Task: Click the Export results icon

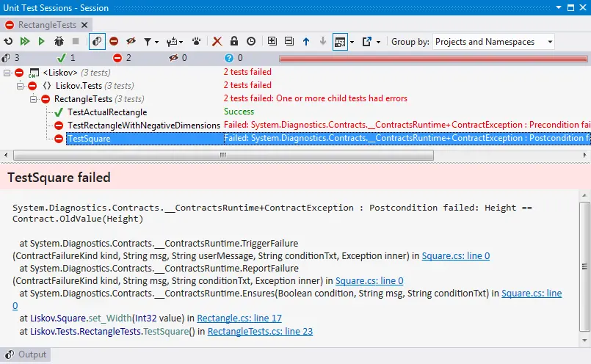Action: coord(367,41)
